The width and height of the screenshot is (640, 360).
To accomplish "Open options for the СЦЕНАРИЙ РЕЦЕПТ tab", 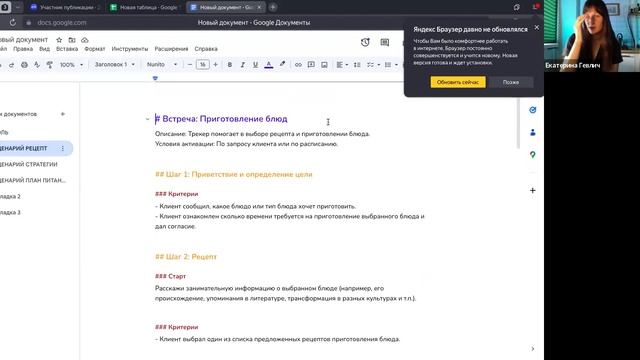I will (63, 149).
